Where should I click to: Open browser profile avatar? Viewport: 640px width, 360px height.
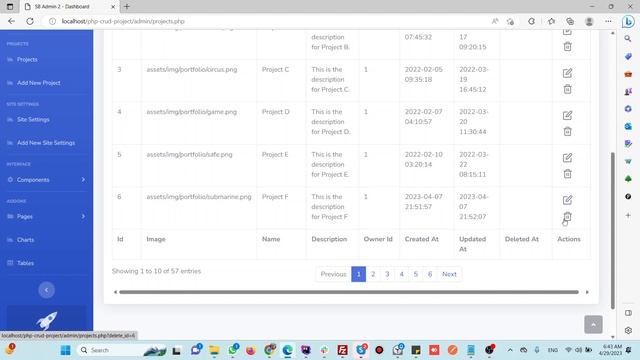click(589, 21)
